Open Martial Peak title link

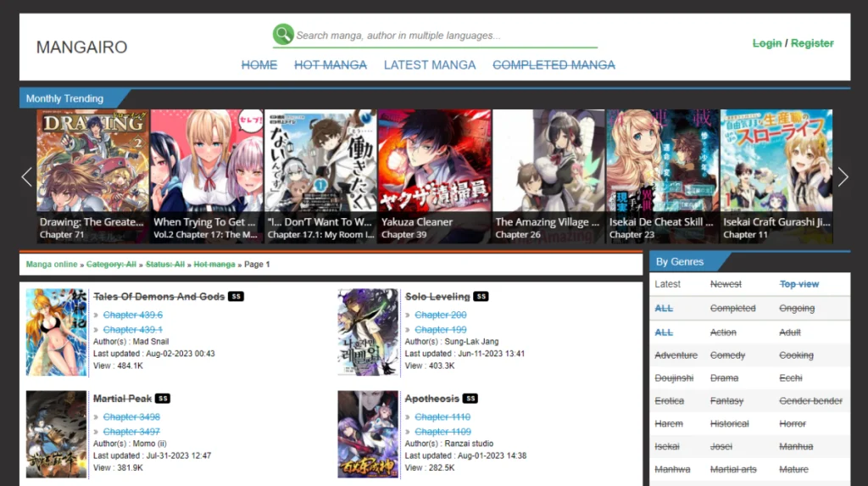(122, 399)
